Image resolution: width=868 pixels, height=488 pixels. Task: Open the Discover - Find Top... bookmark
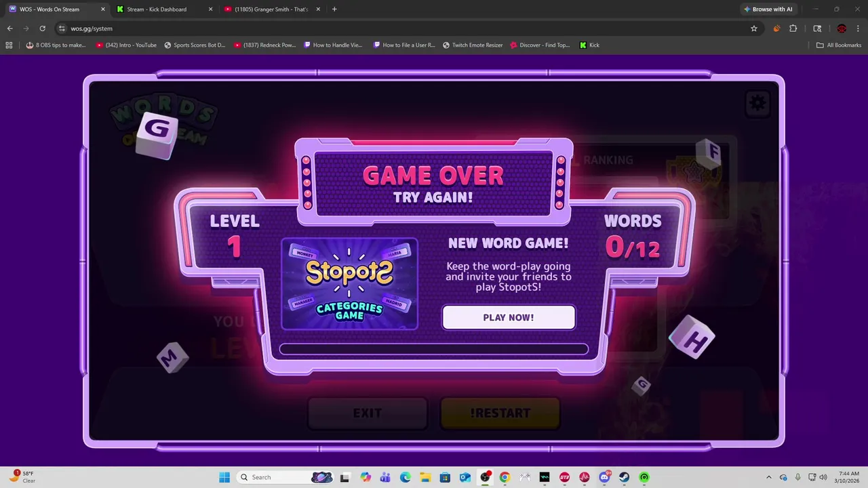(x=540, y=45)
